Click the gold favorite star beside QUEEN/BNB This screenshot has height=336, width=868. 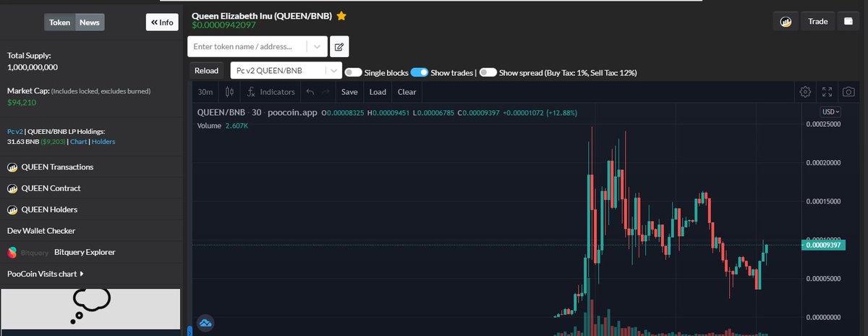341,15
